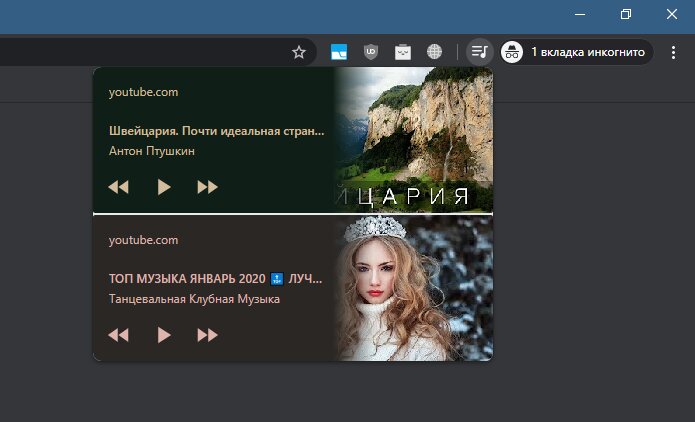Click the artist name Антон Птушкин
The width and height of the screenshot is (695, 422).
pyautogui.click(x=152, y=151)
